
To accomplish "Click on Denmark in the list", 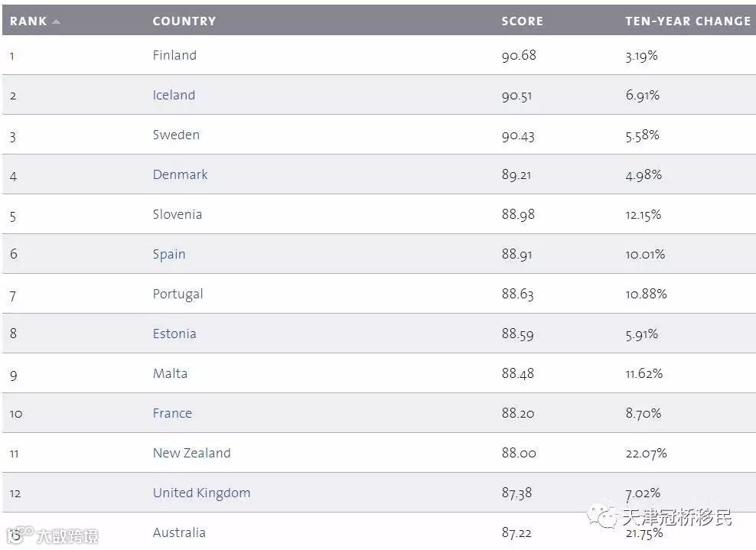I will click(x=180, y=174).
